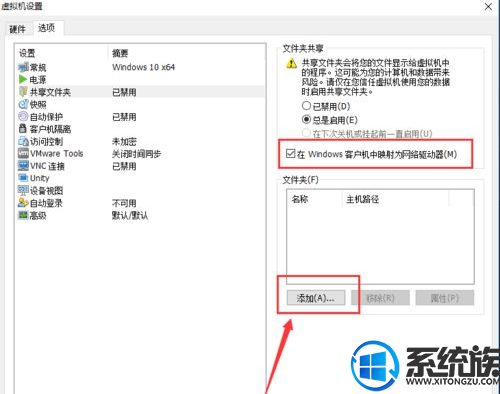
Task: Click the 客户机隔离 lock icon
Action: pos(23,128)
